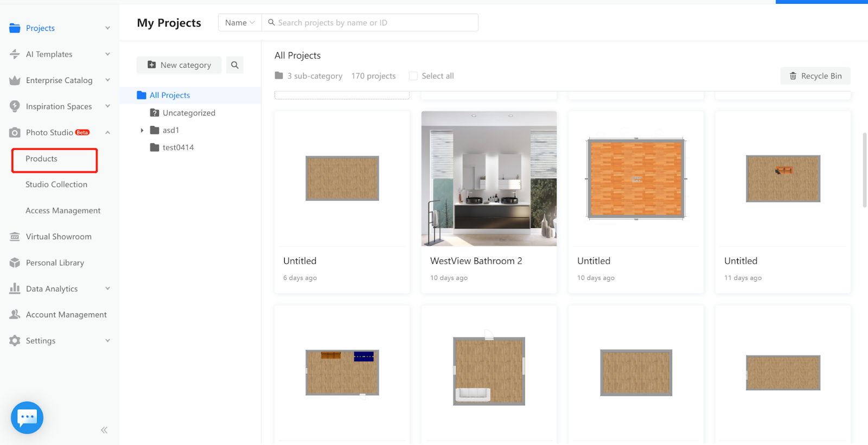Click the category search magnifier icon
Viewport: 868px width, 445px height.
[235, 65]
